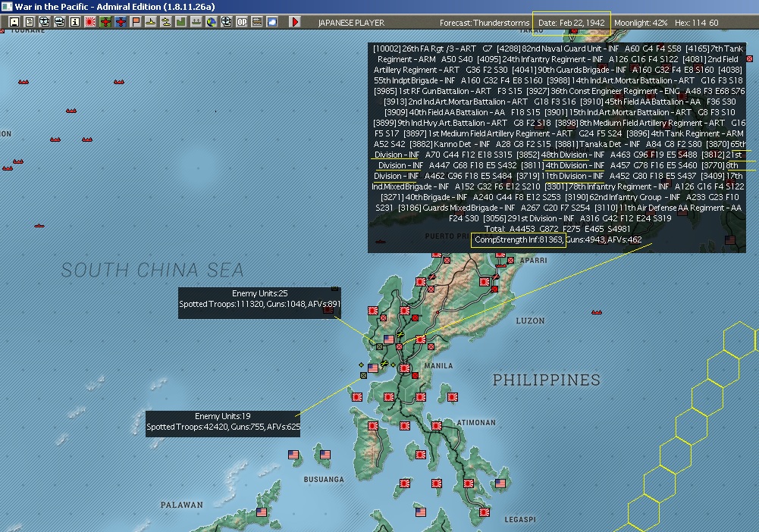Viewport: 759px width, 532px height.
Task: Click the BUSUANGA island label
Action: pos(324,479)
